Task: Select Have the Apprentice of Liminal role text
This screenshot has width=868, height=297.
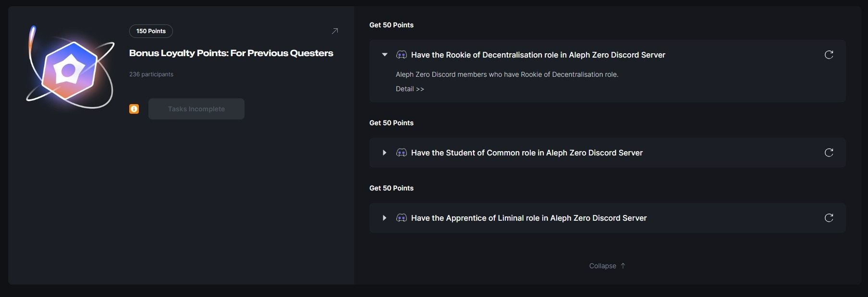Action: click(528, 218)
